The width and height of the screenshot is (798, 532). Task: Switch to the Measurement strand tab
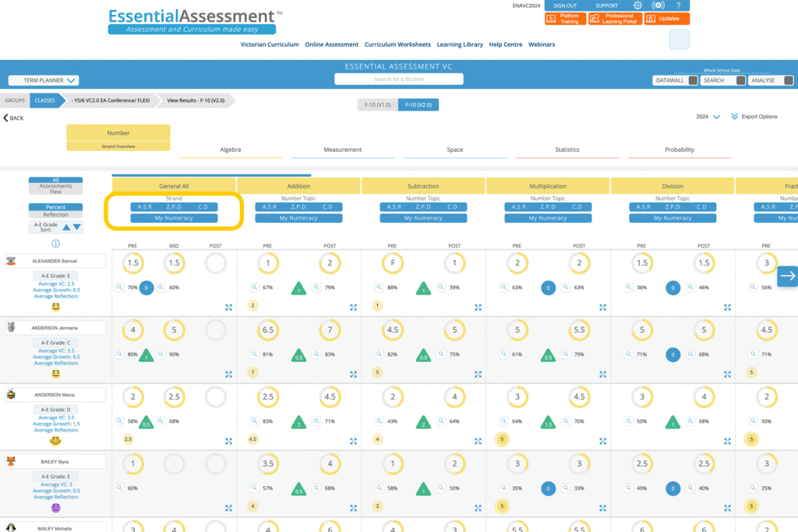[x=343, y=150]
